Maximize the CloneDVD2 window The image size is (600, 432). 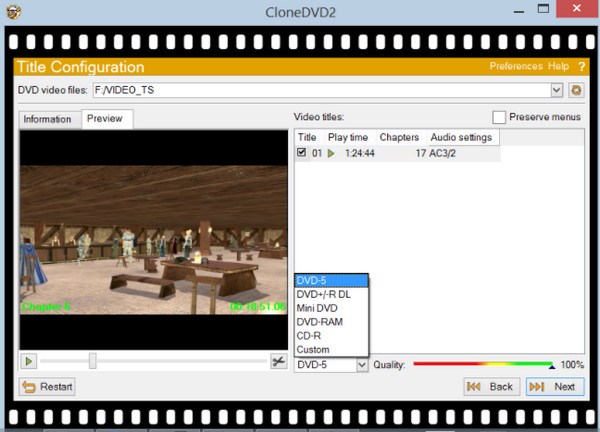coord(543,9)
